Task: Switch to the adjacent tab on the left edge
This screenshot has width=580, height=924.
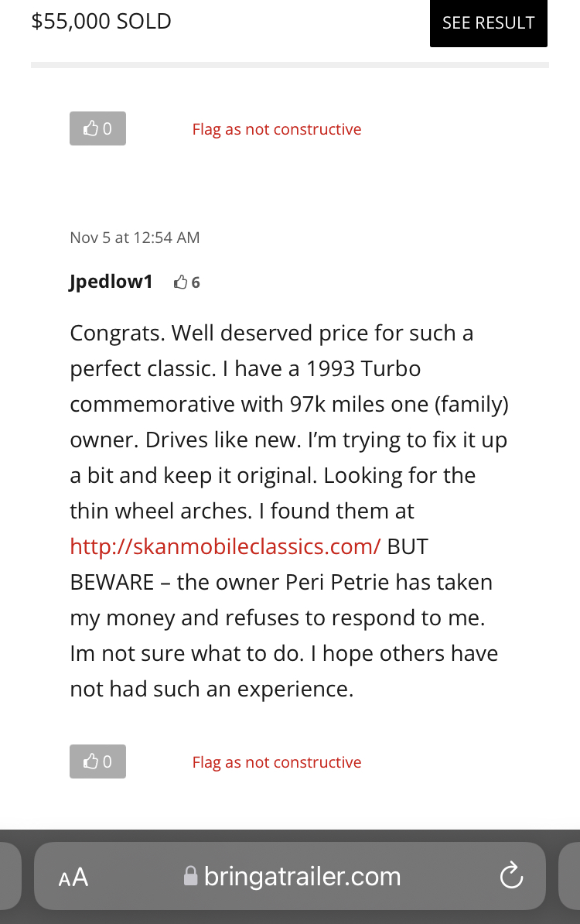Action: point(11,876)
